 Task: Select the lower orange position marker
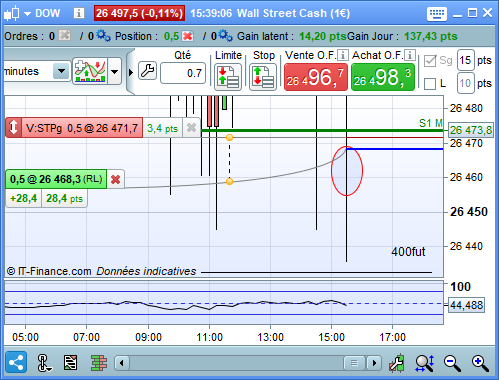pos(229,181)
